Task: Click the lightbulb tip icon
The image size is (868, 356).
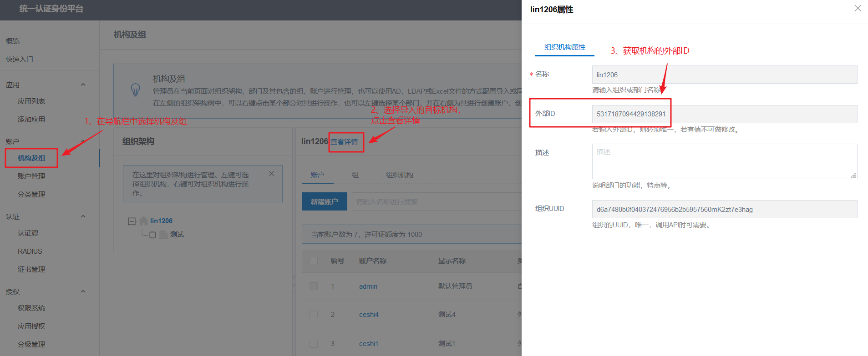Action: 135,90
